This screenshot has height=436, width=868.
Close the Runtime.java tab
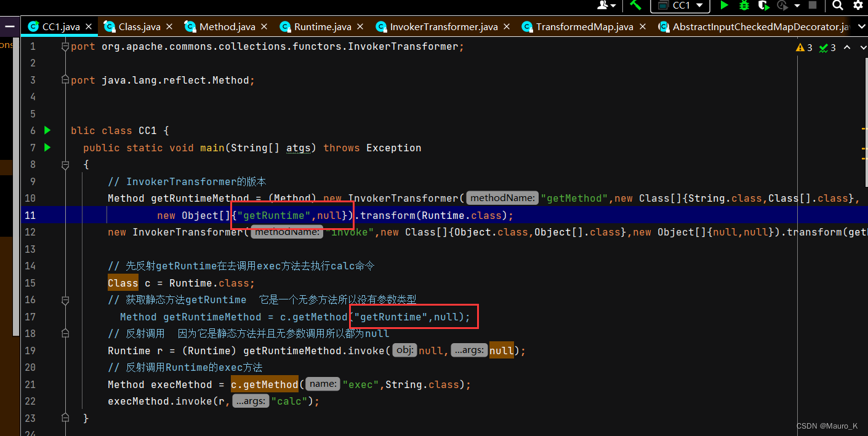360,26
